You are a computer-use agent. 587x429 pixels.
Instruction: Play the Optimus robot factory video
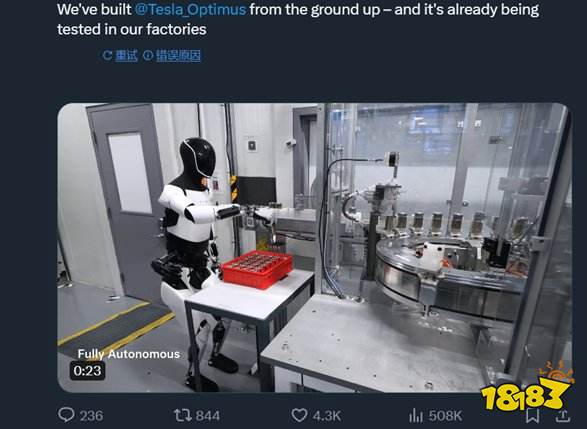[x=314, y=247]
